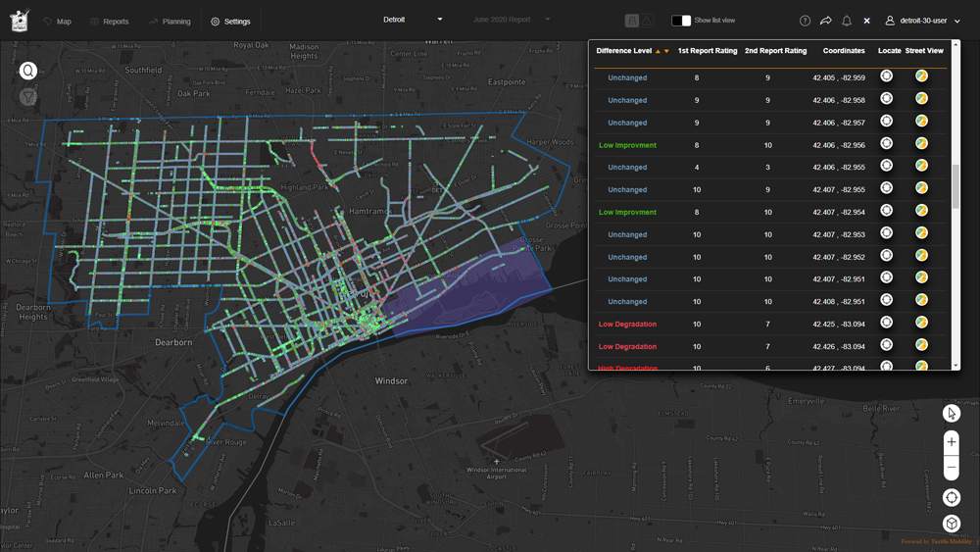This screenshot has width=980, height=552.
Task: Zoom out on the map
Action: click(952, 468)
